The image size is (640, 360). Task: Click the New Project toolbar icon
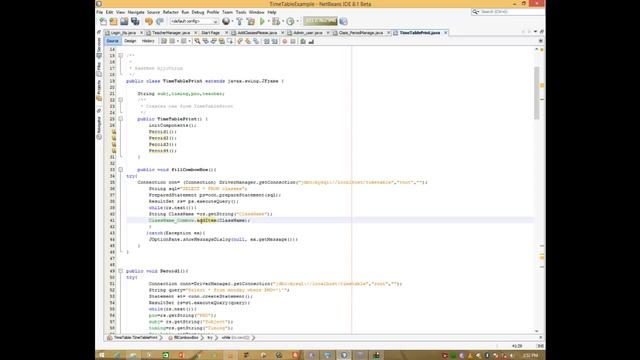(113, 21)
